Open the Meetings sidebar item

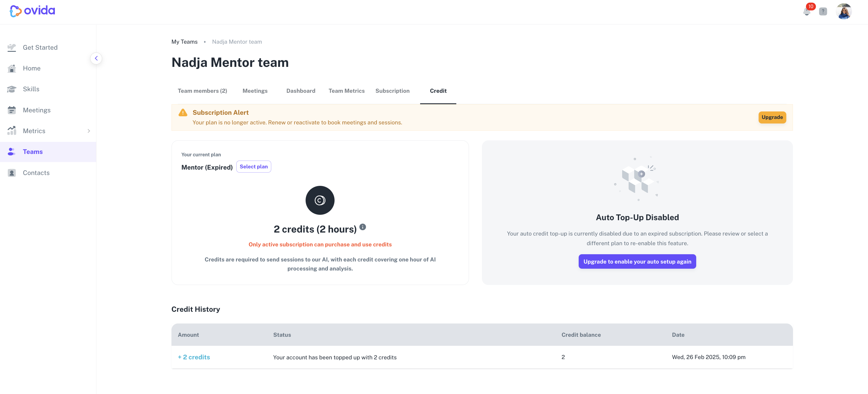37,110
